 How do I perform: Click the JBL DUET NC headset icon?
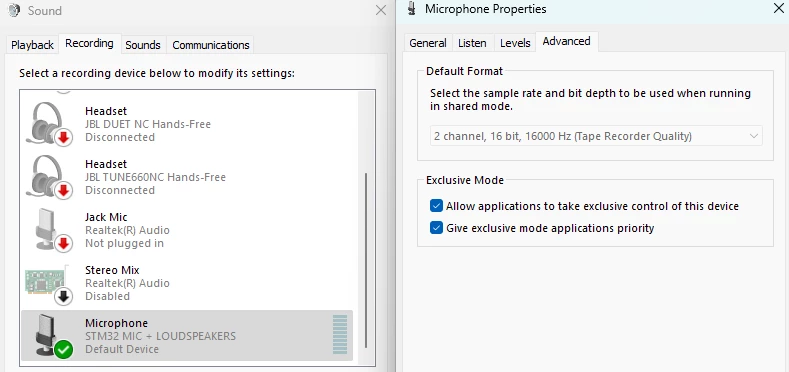point(49,124)
